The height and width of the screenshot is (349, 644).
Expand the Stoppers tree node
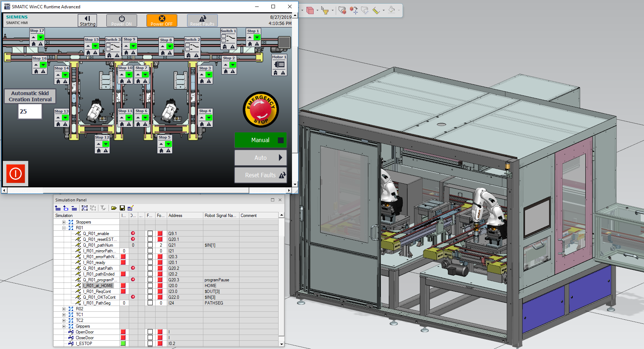pos(64,222)
